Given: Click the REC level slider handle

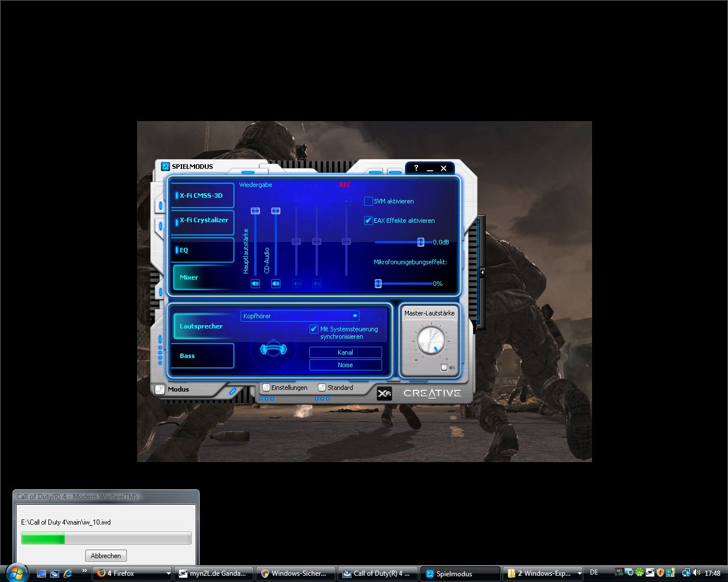Looking at the screenshot, I should tap(346, 242).
